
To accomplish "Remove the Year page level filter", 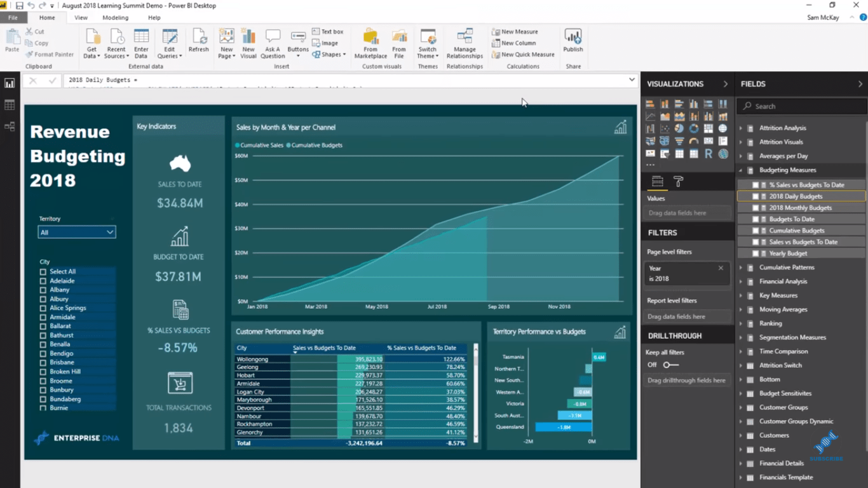I will (x=721, y=268).
